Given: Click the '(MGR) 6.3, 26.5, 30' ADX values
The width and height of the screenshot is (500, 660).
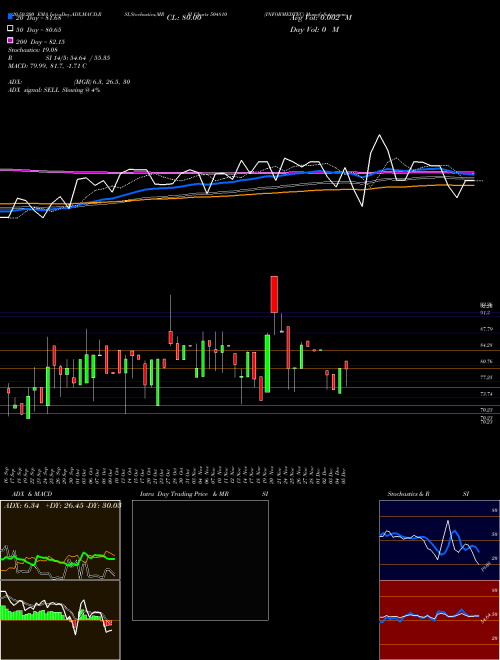Looking at the screenshot, I should 102,82.
